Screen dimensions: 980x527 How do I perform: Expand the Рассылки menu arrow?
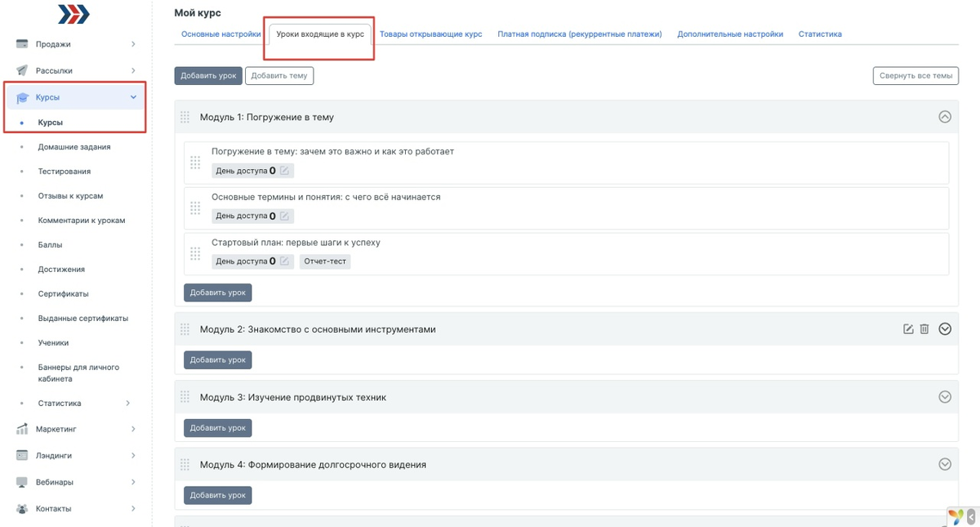point(133,70)
